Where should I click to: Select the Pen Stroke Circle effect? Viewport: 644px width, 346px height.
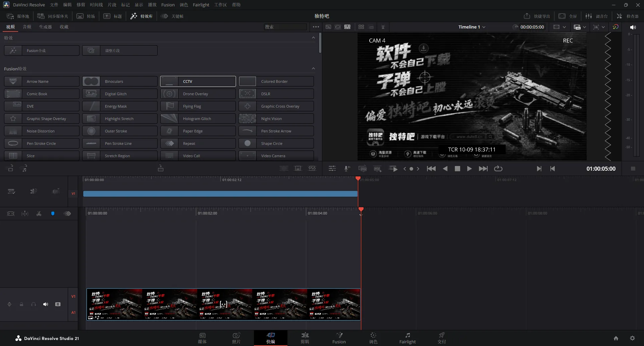pyautogui.click(x=42, y=143)
